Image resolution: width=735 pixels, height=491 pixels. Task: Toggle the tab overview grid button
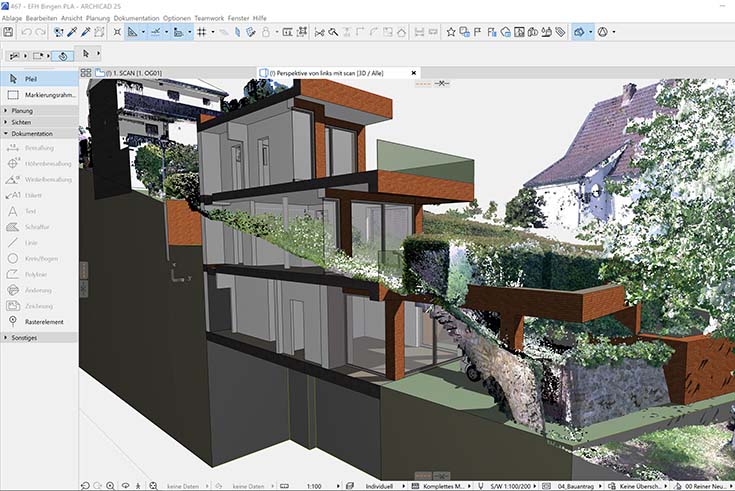click(x=86, y=73)
